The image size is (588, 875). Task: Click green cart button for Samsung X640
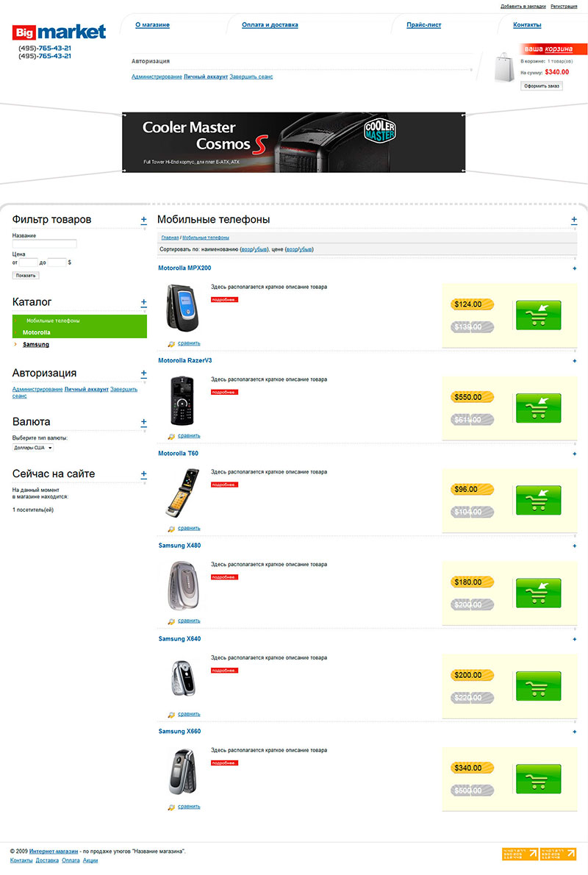point(538,686)
